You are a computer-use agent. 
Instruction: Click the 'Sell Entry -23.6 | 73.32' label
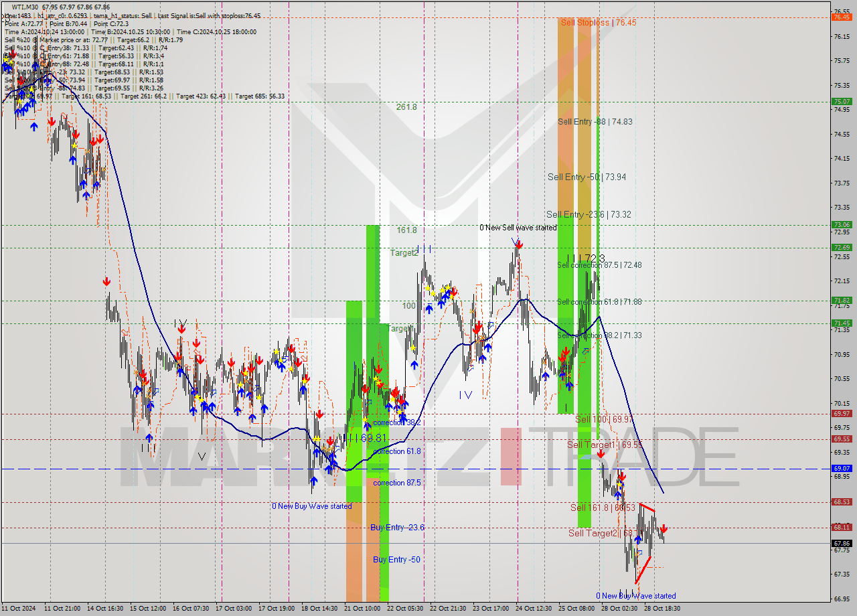[589, 214]
